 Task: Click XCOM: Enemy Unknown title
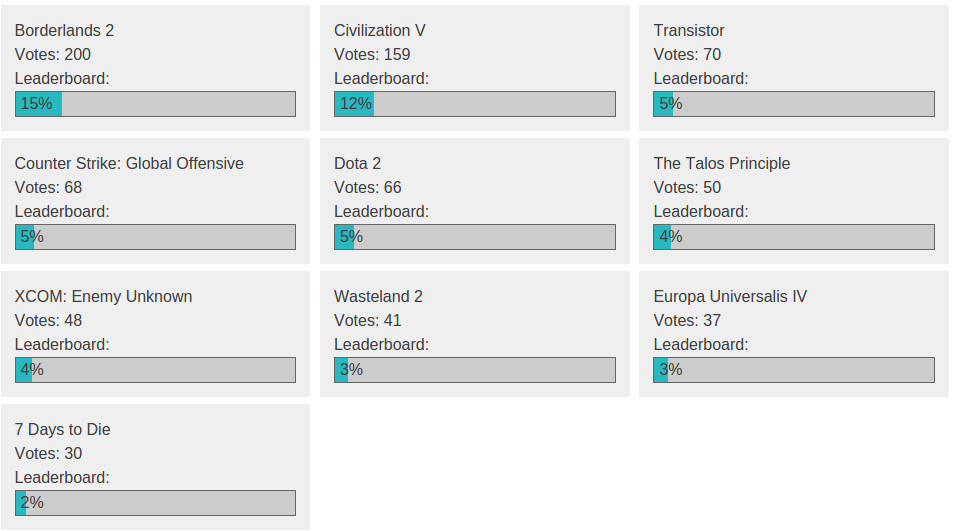(x=103, y=296)
